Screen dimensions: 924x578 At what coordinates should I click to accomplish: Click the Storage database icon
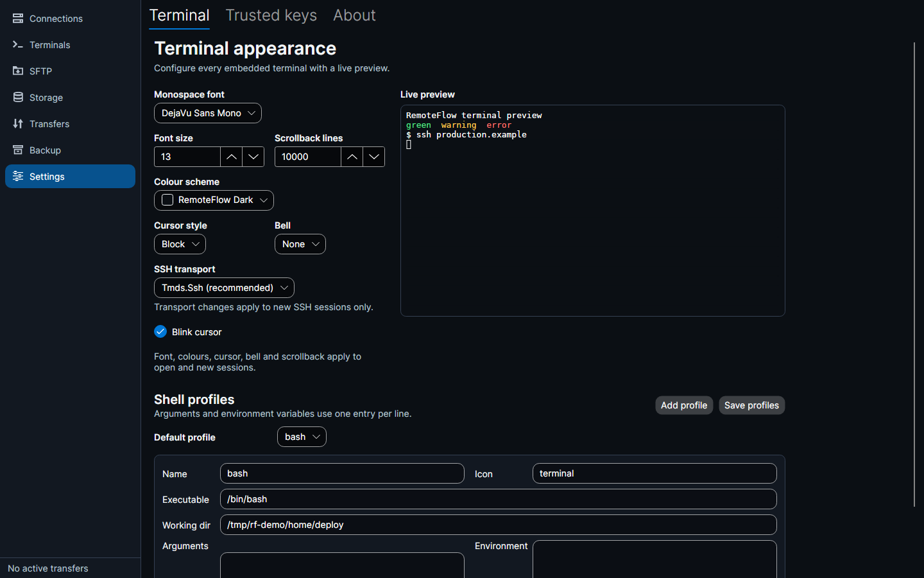coord(18,98)
